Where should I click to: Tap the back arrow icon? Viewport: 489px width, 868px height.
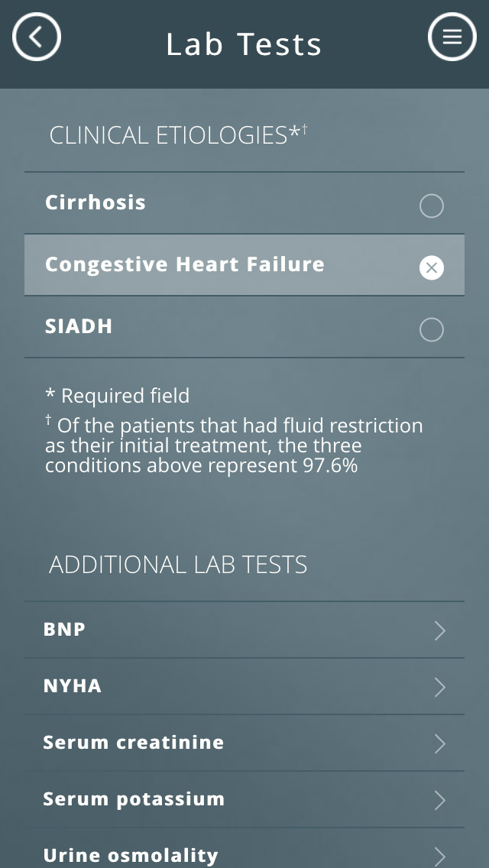[x=37, y=37]
